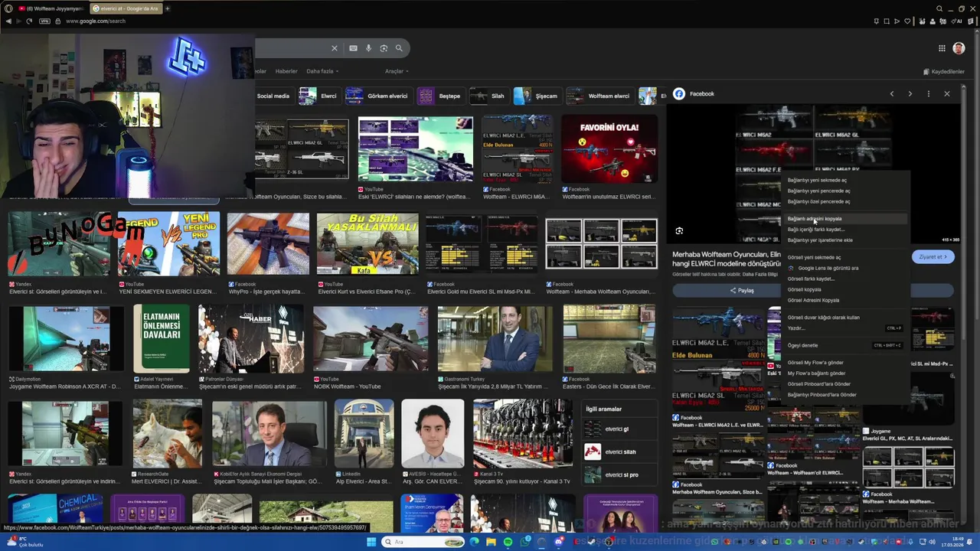Choose Görseli Pinboard'lara Gönder
Image resolution: width=980 pixels, height=551 pixels.
pyautogui.click(x=819, y=384)
